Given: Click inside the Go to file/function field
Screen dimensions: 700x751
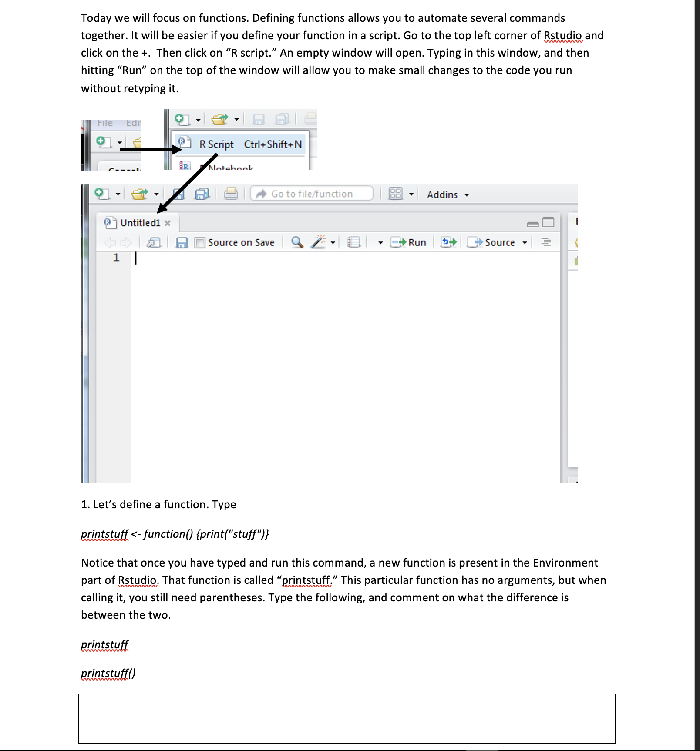Looking at the screenshot, I should 311,194.
